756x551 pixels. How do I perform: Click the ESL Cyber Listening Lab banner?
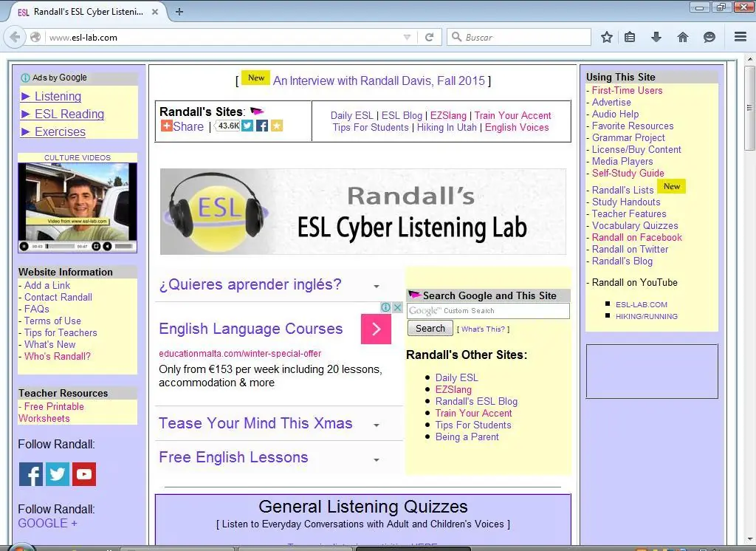click(362, 211)
